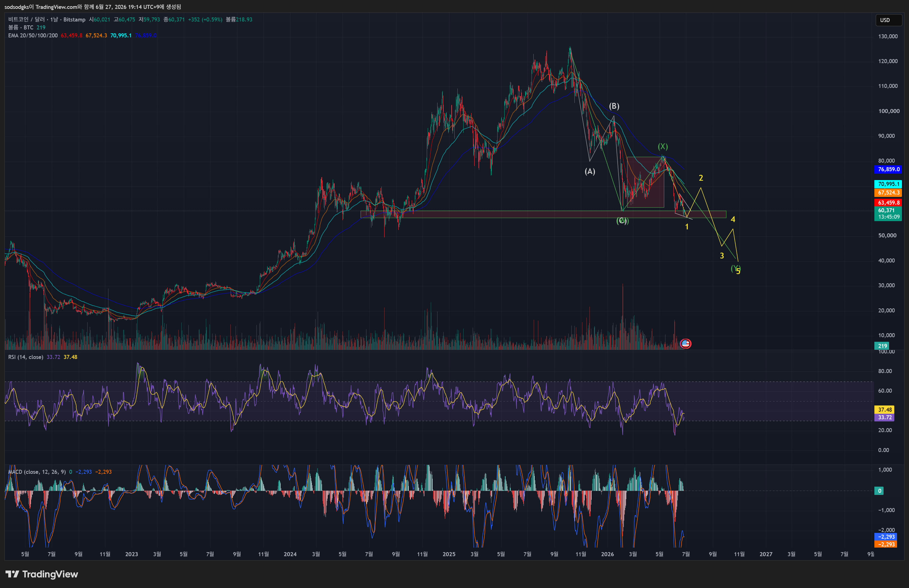Click 2026 on the time axis
Viewport: 909px width, 588px height.
coord(607,554)
